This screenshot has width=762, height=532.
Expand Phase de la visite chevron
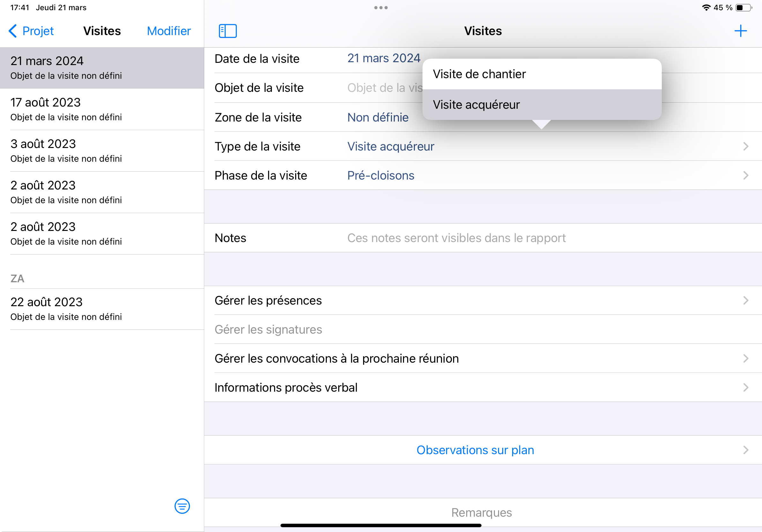point(745,175)
